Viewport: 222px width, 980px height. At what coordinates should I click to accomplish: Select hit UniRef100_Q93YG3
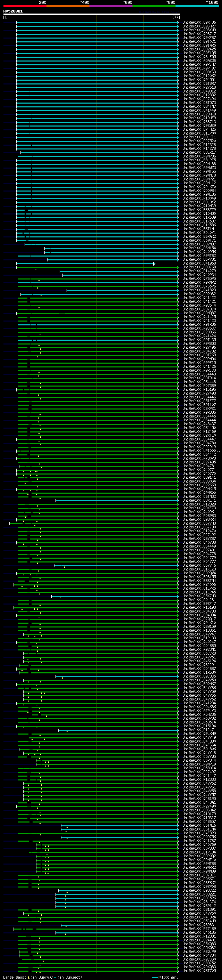(199, 72)
